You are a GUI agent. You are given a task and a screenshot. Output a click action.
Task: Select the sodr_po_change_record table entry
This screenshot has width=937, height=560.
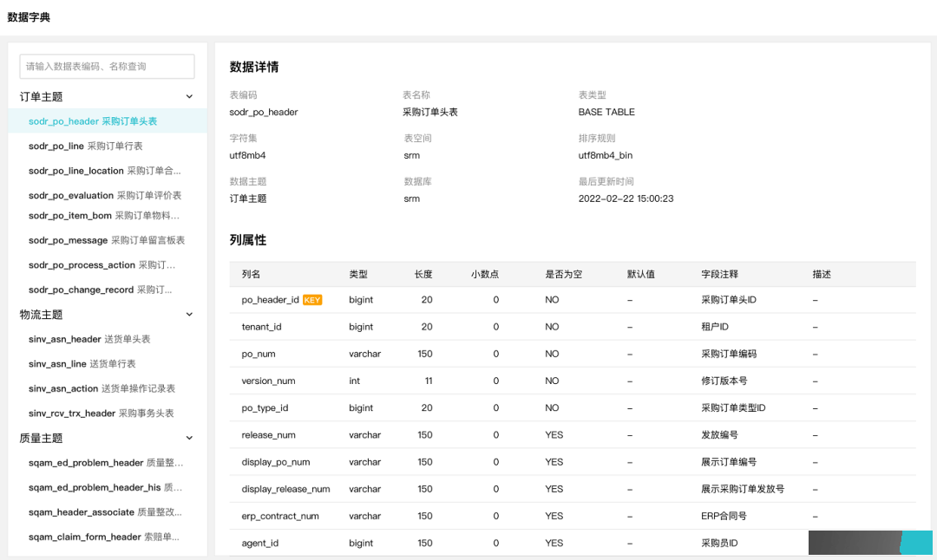point(100,290)
